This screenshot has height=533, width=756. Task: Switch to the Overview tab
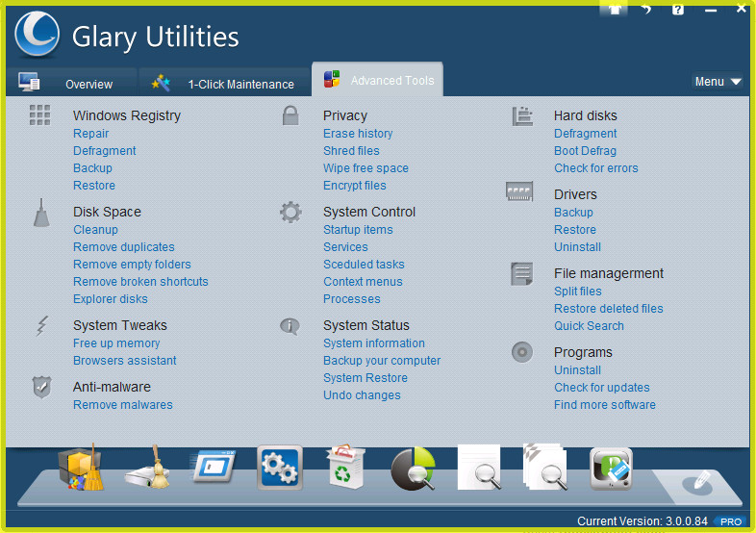click(71, 84)
